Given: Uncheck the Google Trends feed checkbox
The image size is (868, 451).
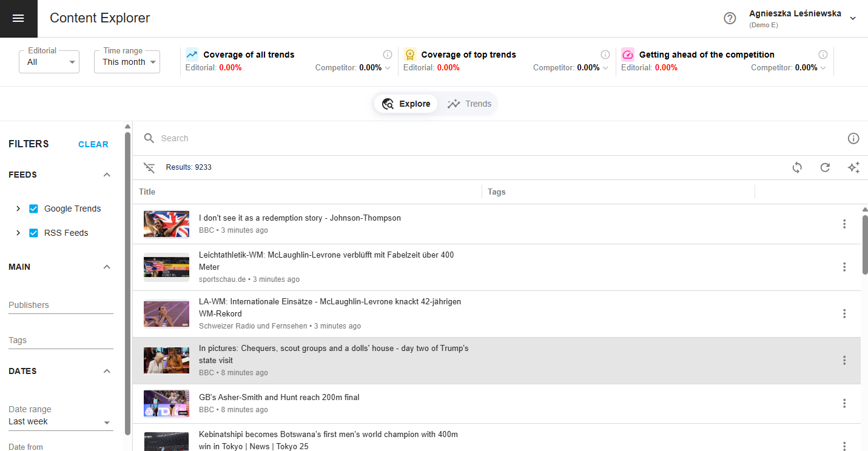Looking at the screenshot, I should click(34, 209).
